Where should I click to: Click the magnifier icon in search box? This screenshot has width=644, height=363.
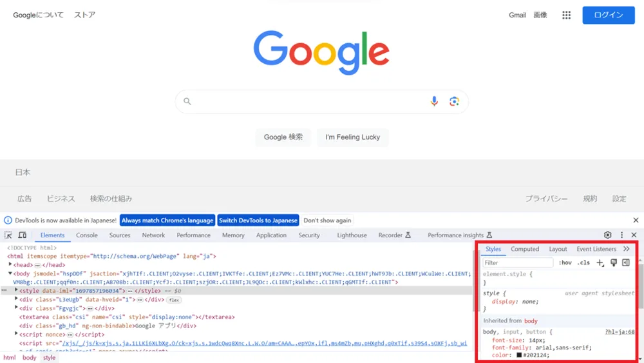[x=187, y=101]
